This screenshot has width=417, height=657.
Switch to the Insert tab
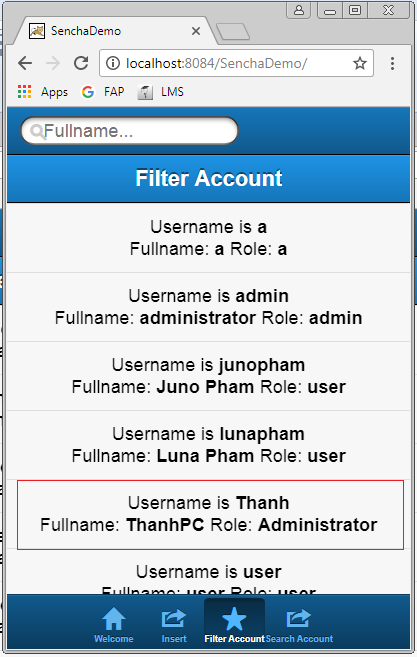(x=174, y=625)
